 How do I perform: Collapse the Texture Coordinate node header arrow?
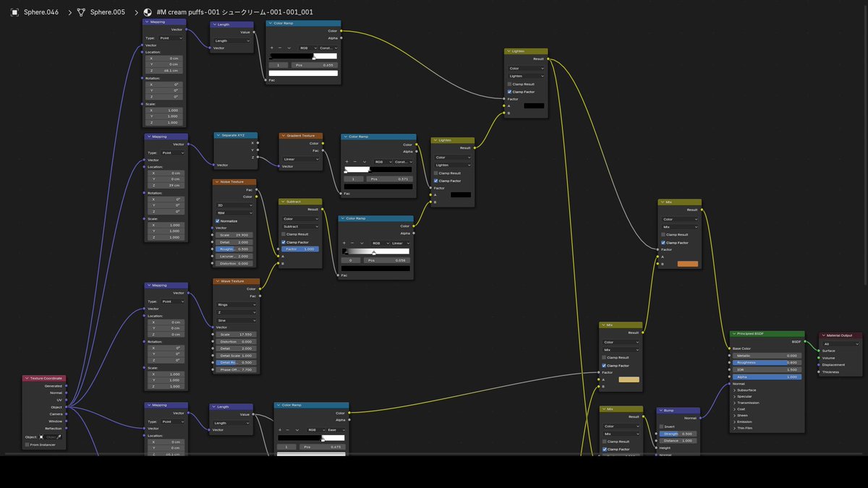click(x=26, y=378)
